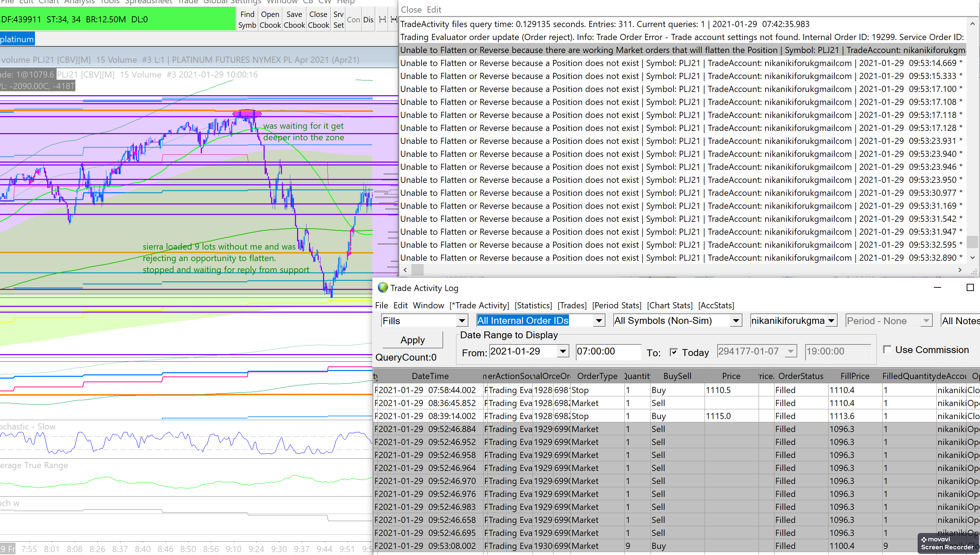Viewport: 980px width, 555px height.
Task: Open the All Symbols (Non-Sim) dropdown
Action: pyautogui.click(x=736, y=321)
